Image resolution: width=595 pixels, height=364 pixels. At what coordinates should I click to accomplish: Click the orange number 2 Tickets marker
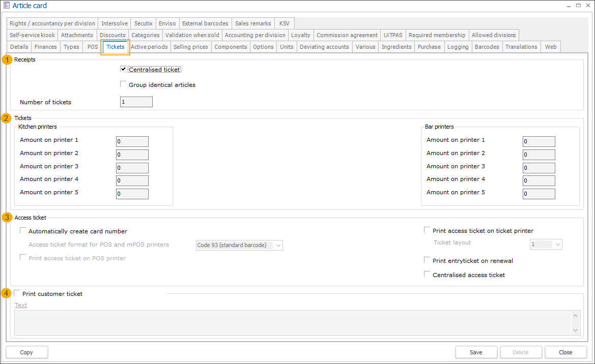pyautogui.click(x=7, y=118)
